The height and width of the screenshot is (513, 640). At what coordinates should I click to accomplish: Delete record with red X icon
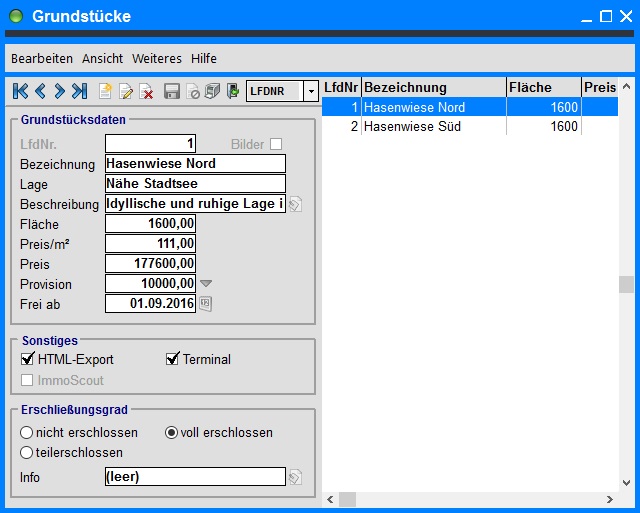pos(146,91)
